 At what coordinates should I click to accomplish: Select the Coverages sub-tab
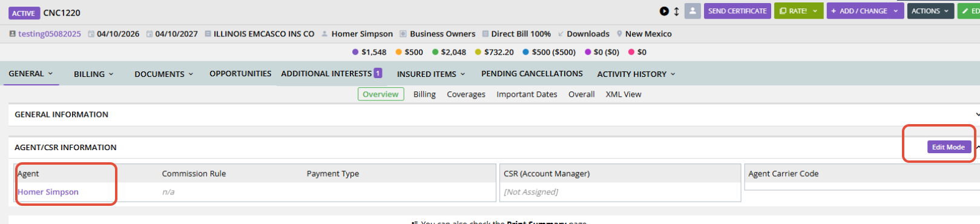click(x=466, y=94)
